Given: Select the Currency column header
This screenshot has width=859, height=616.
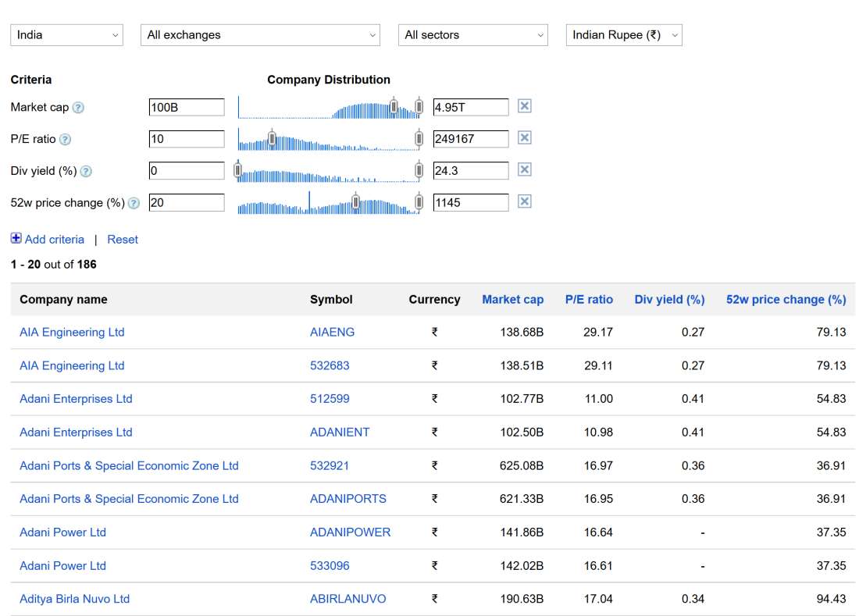Looking at the screenshot, I should (x=434, y=300).
